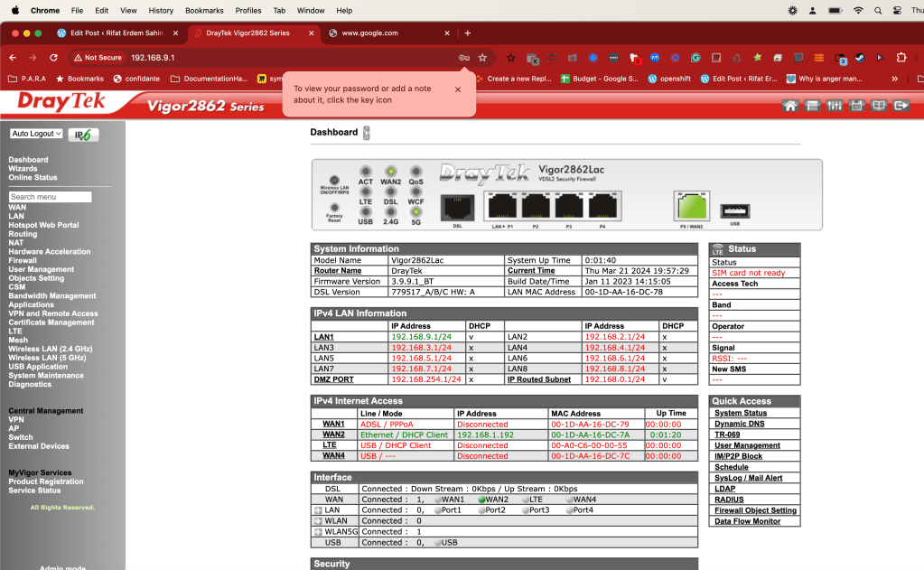
Task: Click the Search menu input field
Action: 50,197
